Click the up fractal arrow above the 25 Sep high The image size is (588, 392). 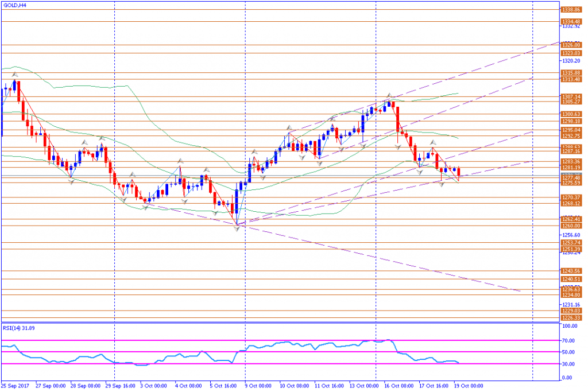(14, 75)
